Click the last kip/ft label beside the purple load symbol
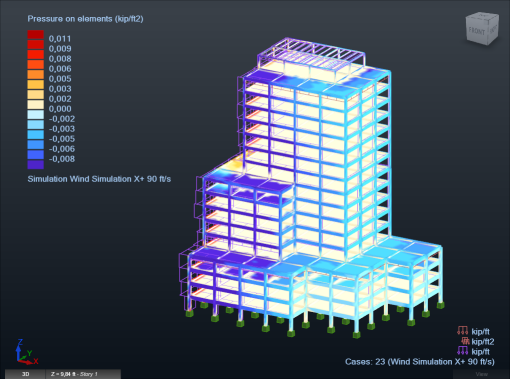 [x=480, y=352]
